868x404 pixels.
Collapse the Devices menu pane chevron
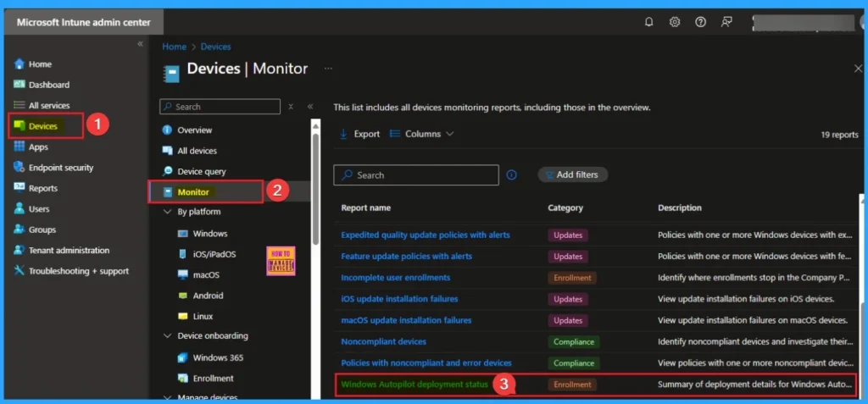point(310,107)
